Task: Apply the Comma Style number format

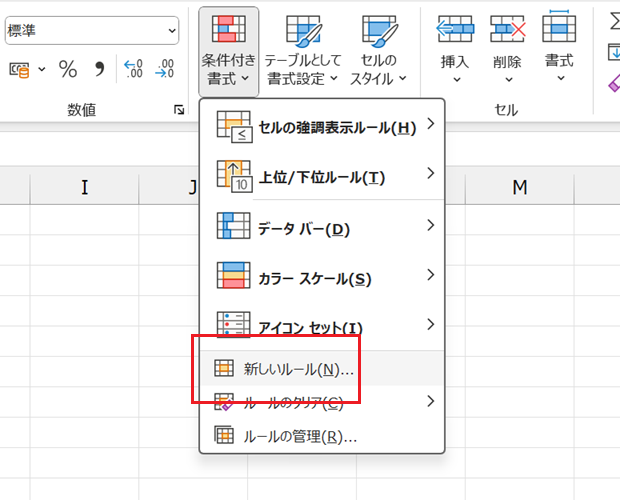Action: pos(99,69)
